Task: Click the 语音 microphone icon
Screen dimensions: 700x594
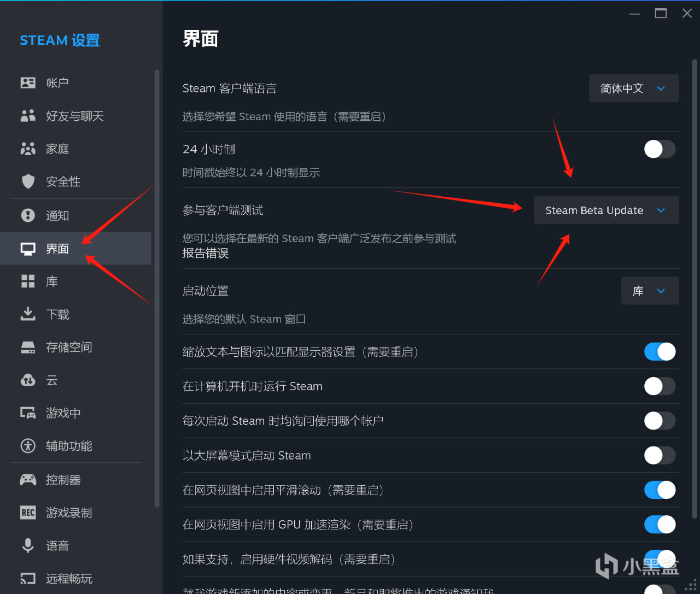Action: tap(28, 545)
